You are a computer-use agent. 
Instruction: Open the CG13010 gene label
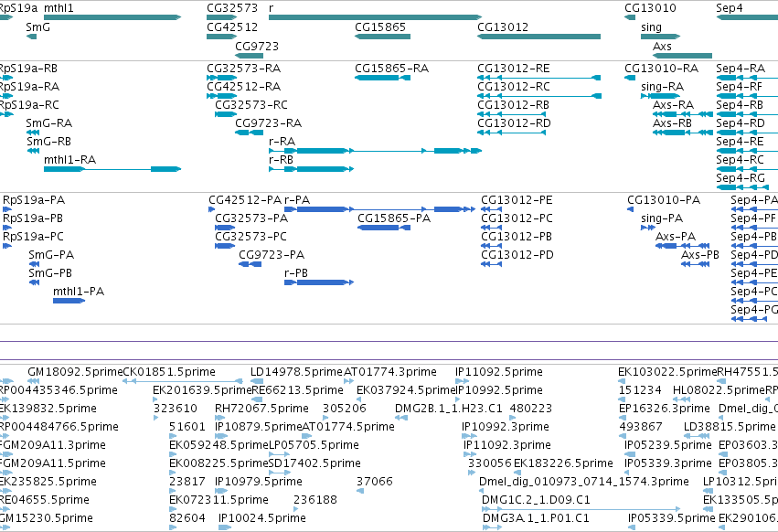pyautogui.click(x=650, y=8)
